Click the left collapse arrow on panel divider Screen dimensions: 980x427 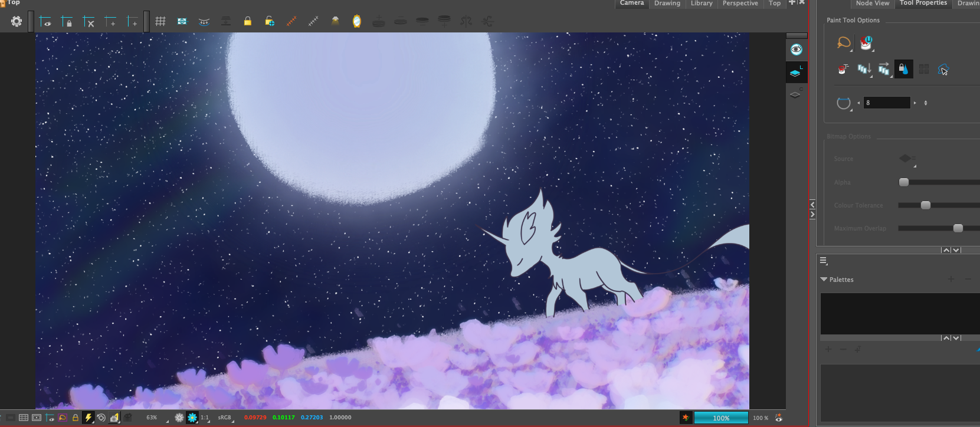tap(812, 205)
